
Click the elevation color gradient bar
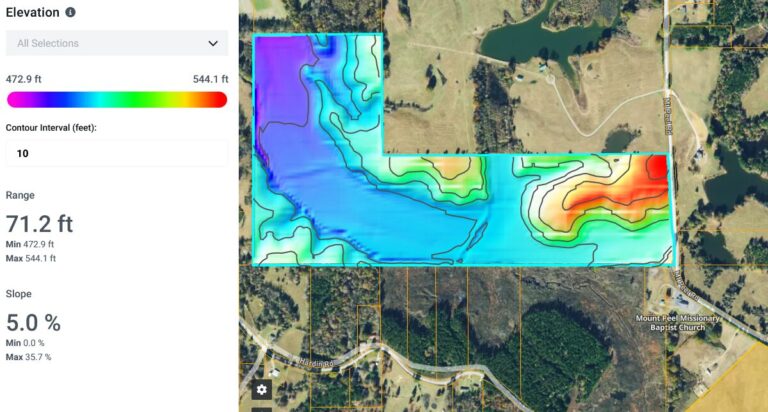[116, 99]
